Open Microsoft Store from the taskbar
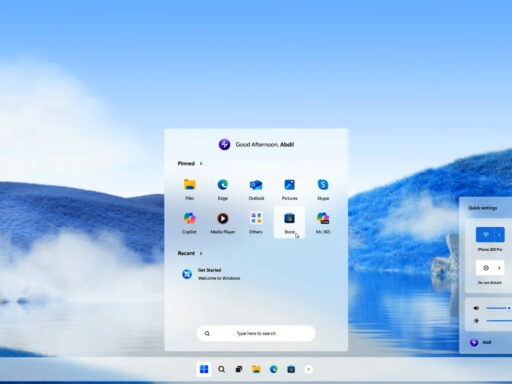Viewport: 512px width, 384px height. pos(291,369)
